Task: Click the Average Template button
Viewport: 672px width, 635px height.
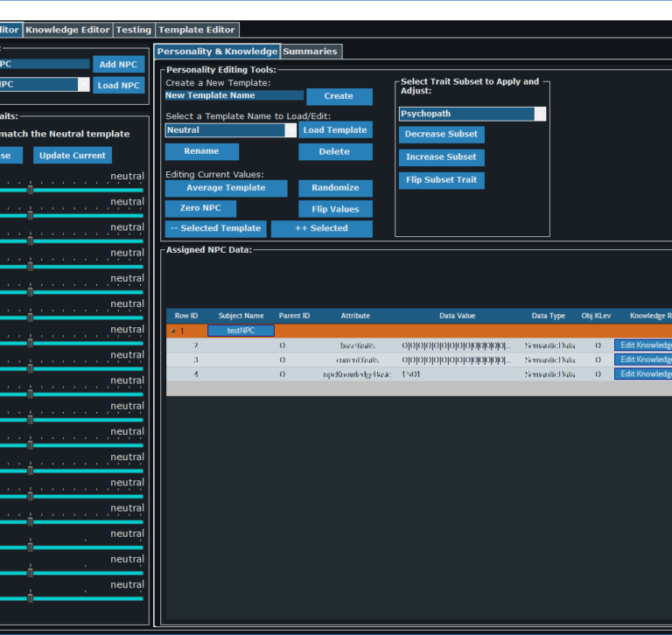Action: [x=227, y=188]
